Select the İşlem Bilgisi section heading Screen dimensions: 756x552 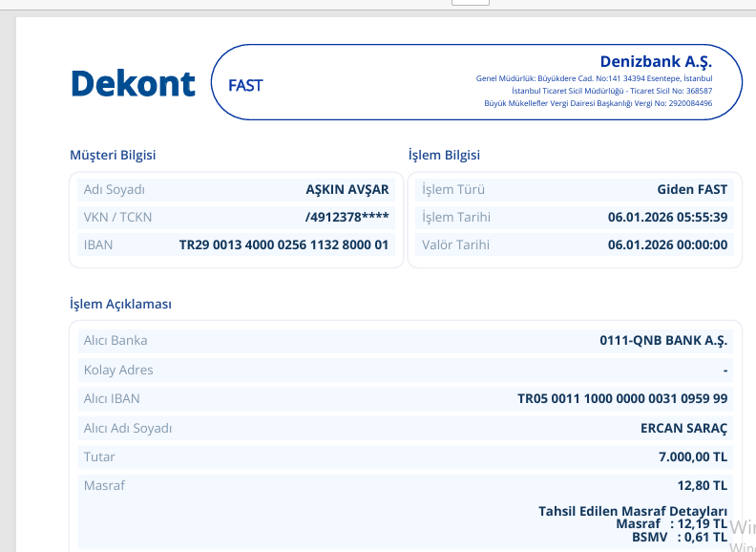444,155
